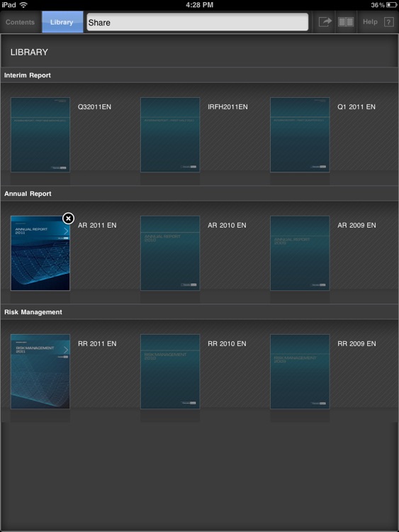Select the Q1 2011 EN report cover
Image resolution: width=399 pixels, height=532 pixels.
(300, 135)
